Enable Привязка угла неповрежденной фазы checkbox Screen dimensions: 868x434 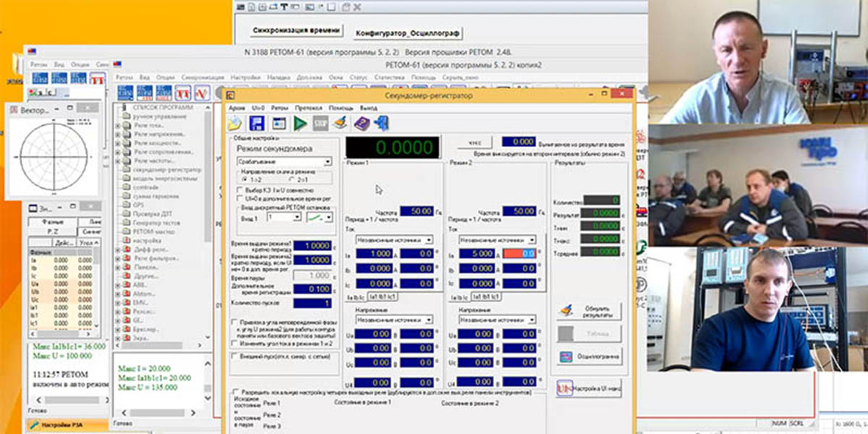point(234,321)
